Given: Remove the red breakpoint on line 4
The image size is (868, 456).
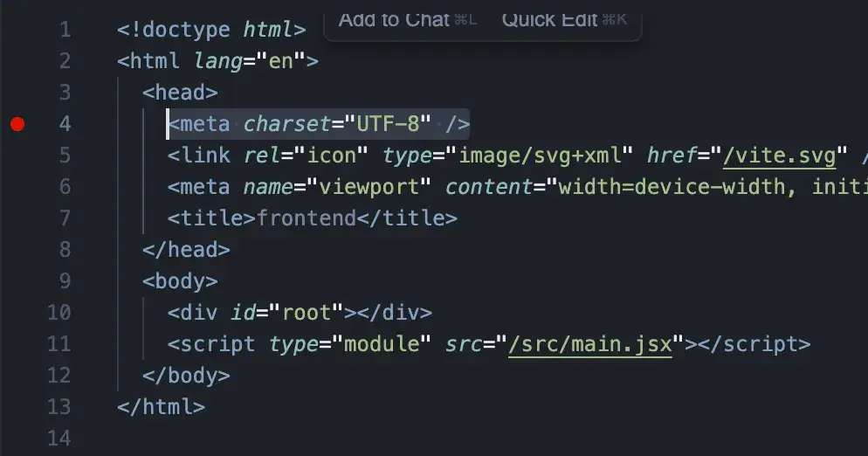Looking at the screenshot, I should click(17, 124).
